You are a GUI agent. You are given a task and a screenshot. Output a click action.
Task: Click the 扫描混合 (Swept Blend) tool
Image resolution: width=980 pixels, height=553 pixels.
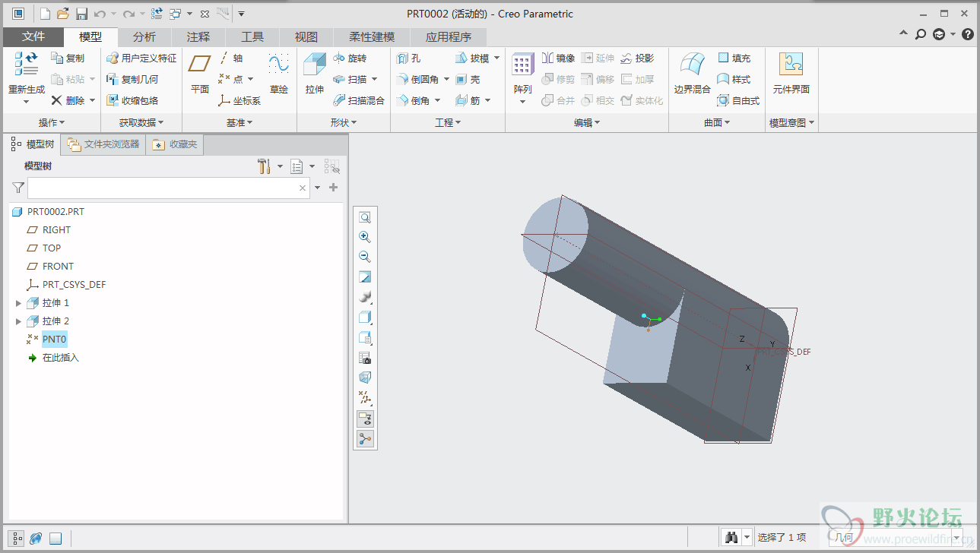359,100
